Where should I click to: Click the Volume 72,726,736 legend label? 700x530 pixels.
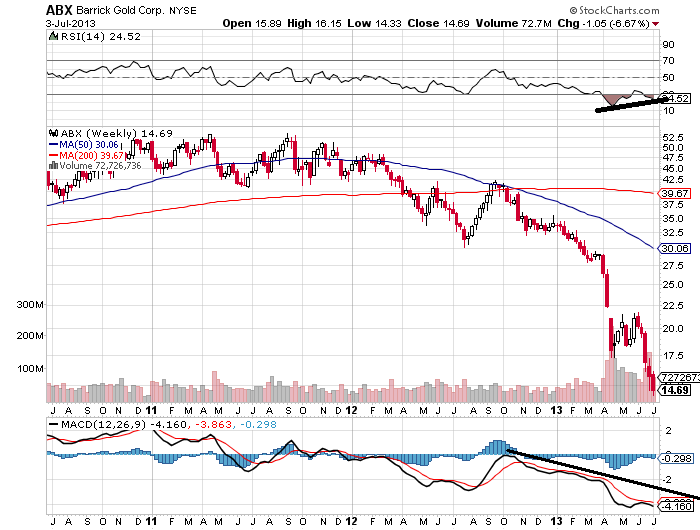pyautogui.click(x=100, y=166)
